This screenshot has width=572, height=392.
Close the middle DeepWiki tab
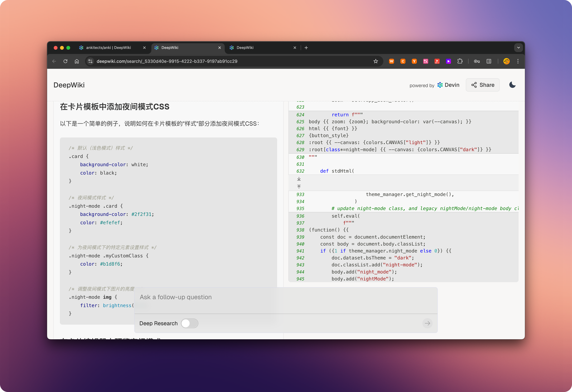[219, 48]
